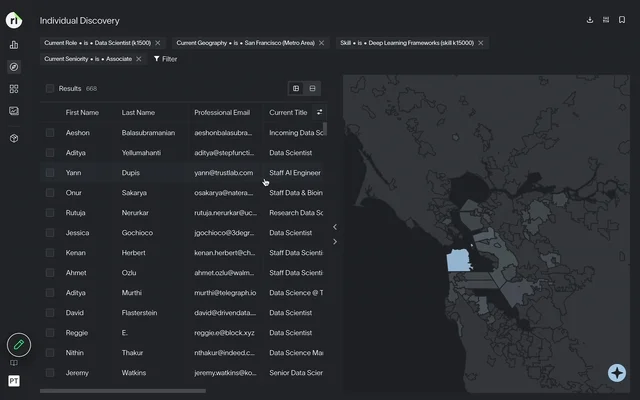Click the sparkle AI assistant button

[x=617, y=373]
